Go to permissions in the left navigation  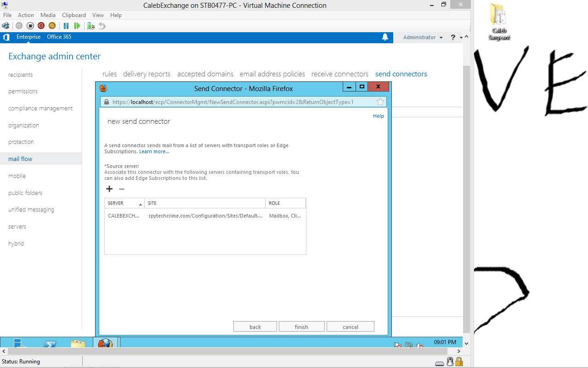[23, 92]
